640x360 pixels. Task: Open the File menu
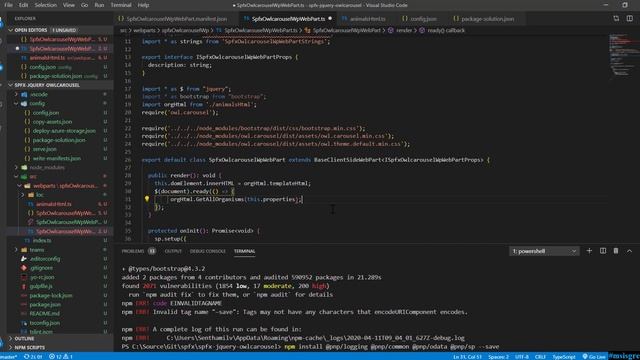[x=8, y=5]
